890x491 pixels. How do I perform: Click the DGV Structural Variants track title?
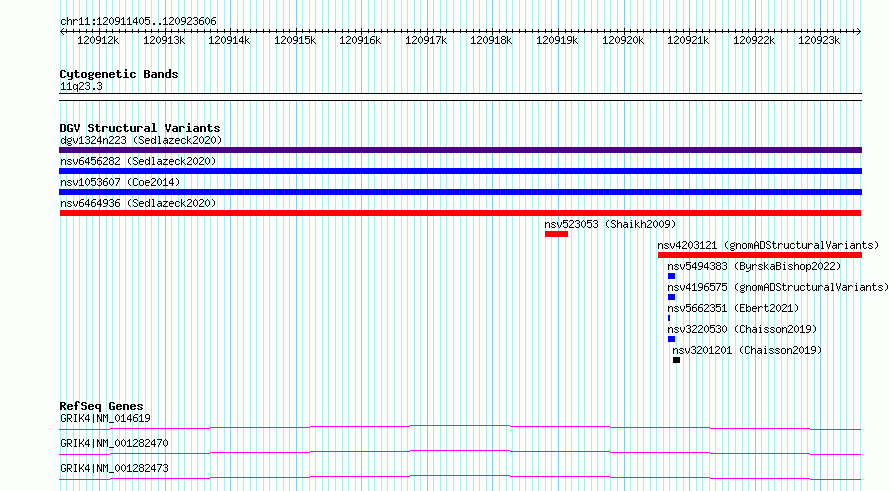140,128
